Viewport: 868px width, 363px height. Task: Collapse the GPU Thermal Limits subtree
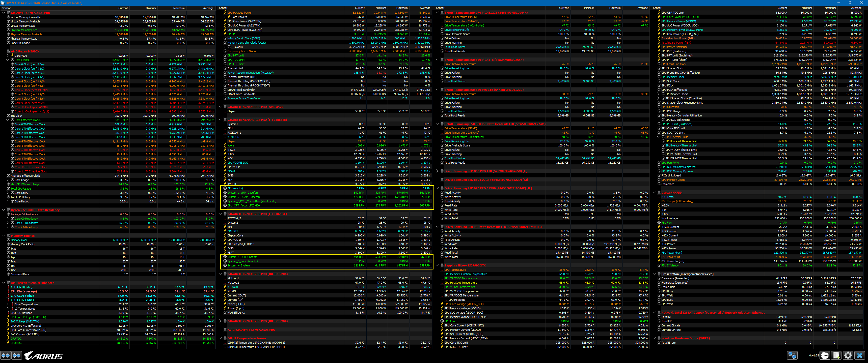[x=659, y=137]
